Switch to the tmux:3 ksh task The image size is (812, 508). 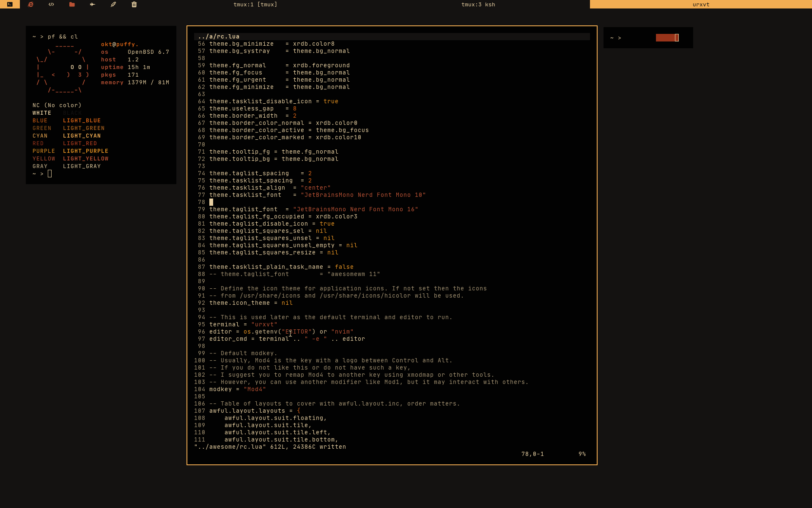[478, 4]
